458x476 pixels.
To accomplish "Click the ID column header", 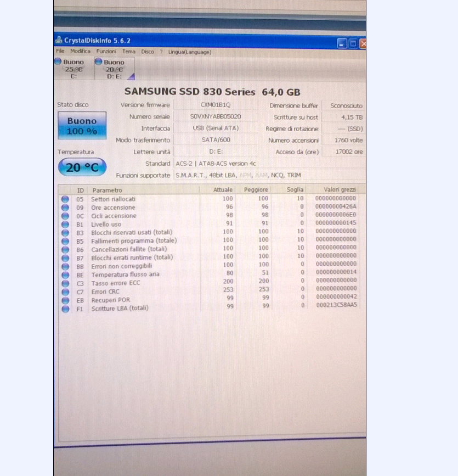I will click(x=80, y=191).
